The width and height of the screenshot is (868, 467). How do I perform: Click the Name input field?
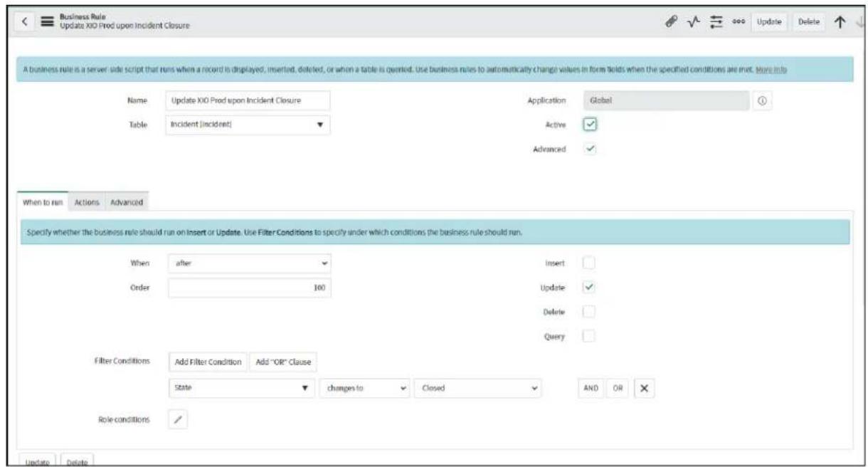click(x=248, y=100)
